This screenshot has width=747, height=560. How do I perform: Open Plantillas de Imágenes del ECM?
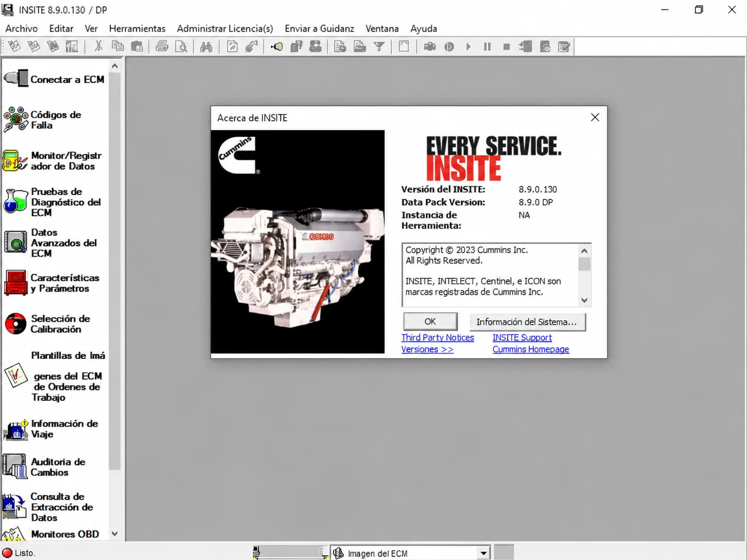55,376
